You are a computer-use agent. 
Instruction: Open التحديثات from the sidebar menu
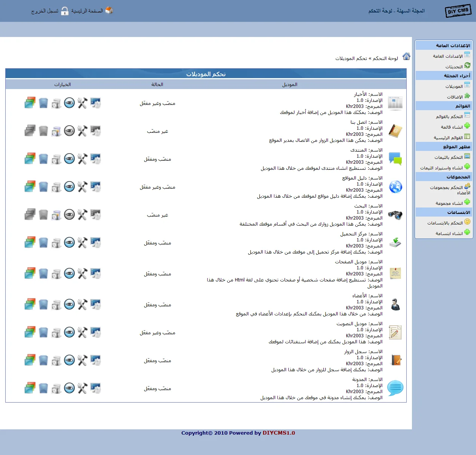click(454, 67)
